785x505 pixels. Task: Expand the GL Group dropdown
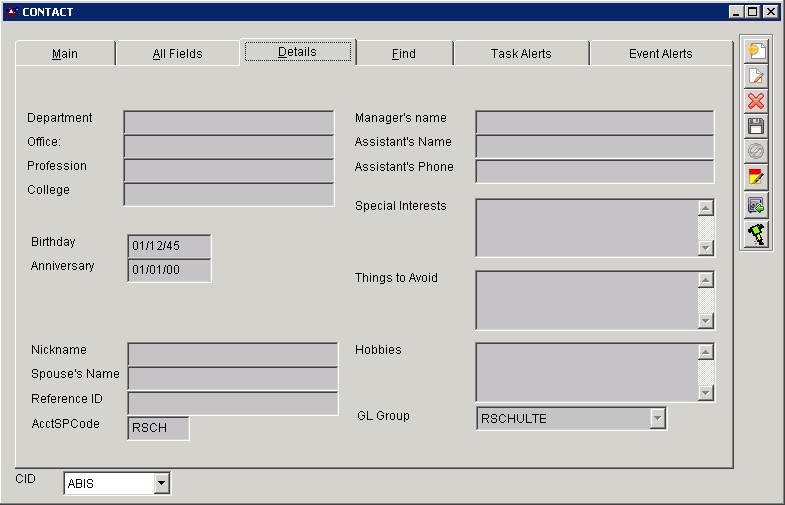(x=657, y=419)
